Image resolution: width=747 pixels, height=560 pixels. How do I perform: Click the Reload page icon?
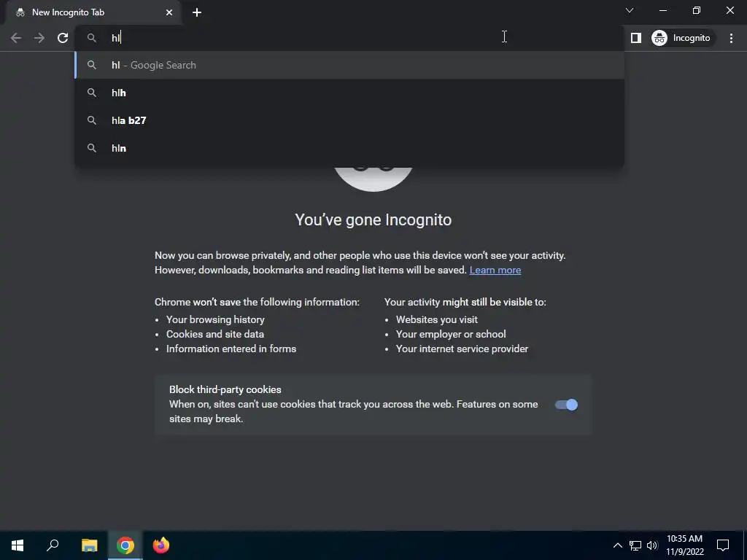pyautogui.click(x=63, y=38)
